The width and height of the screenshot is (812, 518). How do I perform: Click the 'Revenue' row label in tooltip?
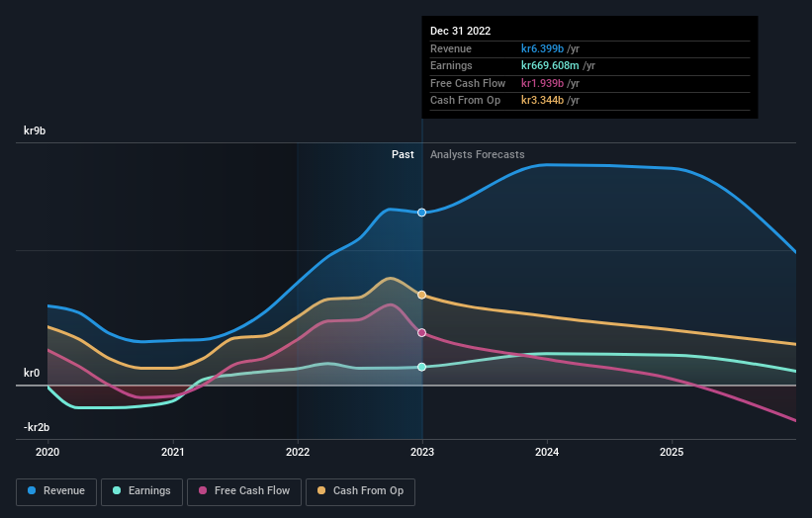pos(451,48)
